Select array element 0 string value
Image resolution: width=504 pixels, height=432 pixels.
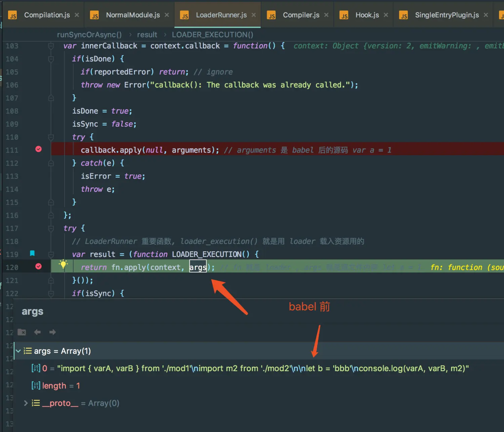click(x=263, y=369)
